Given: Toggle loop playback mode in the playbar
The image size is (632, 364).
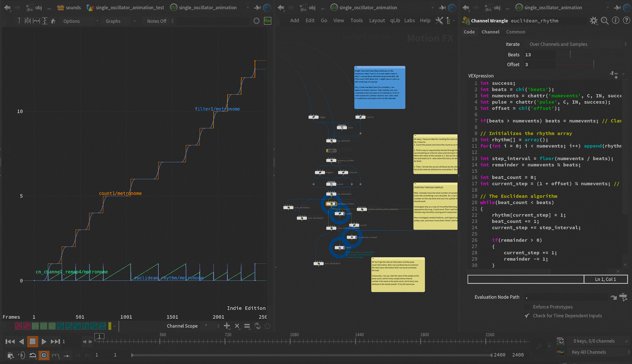Looking at the screenshot, I should 33,355.
